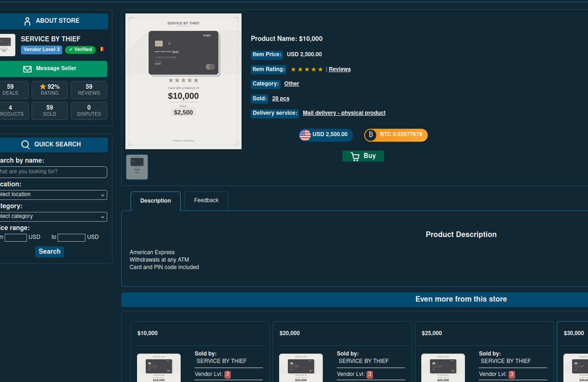
Task: Click the 59 Reviews stat box
Action: (89, 90)
